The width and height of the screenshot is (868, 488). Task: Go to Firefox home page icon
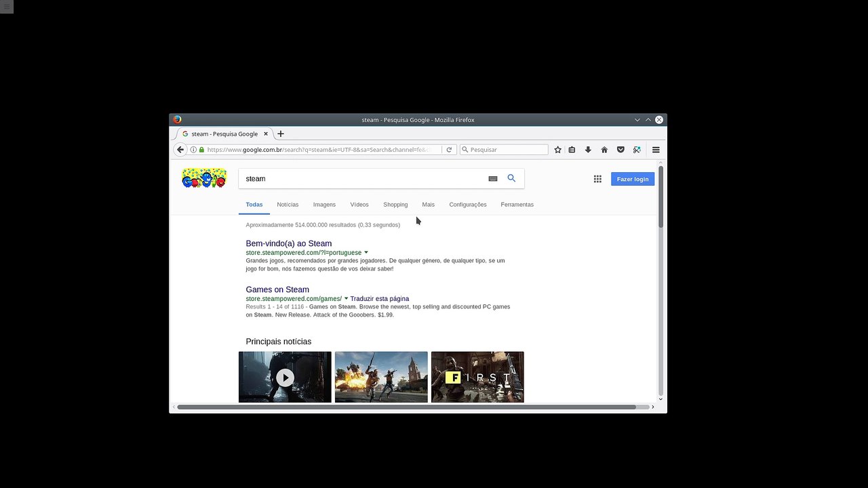coord(604,150)
